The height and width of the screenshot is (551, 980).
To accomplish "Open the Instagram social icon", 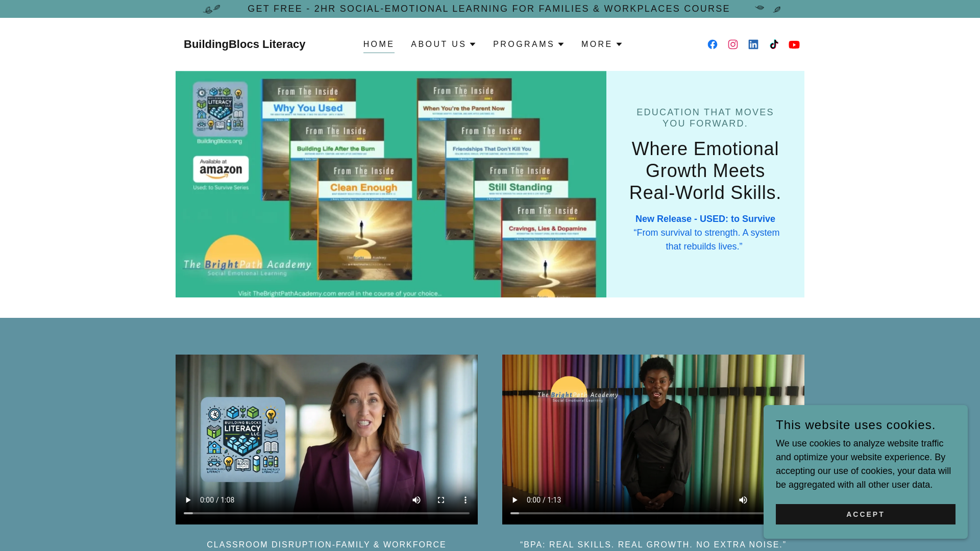I will point(733,45).
